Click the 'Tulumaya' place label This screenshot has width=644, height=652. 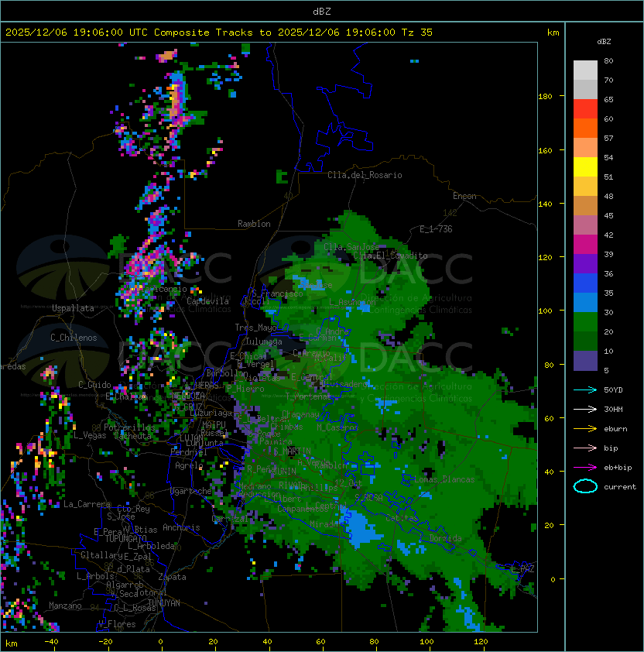pos(264,341)
